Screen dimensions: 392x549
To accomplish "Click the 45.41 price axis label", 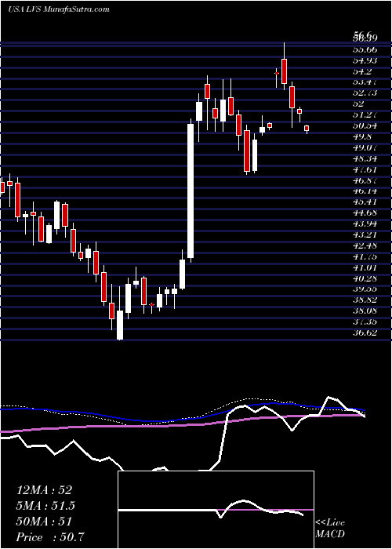I will 365,202.
